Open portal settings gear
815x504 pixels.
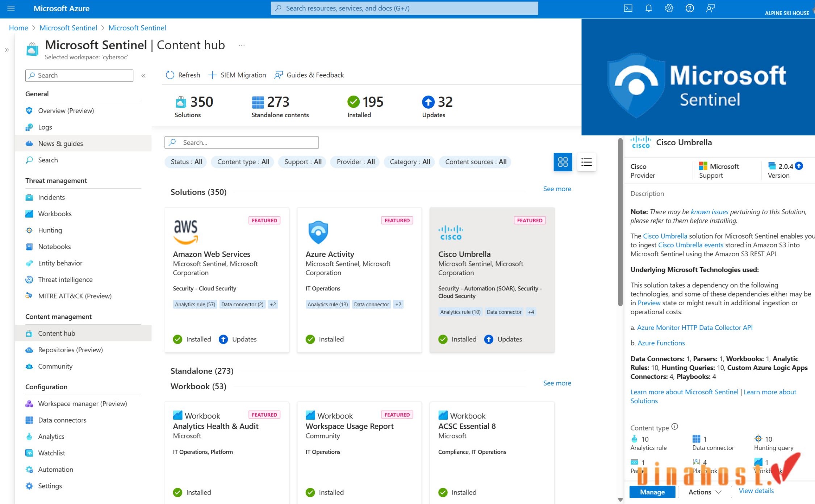pos(669,8)
